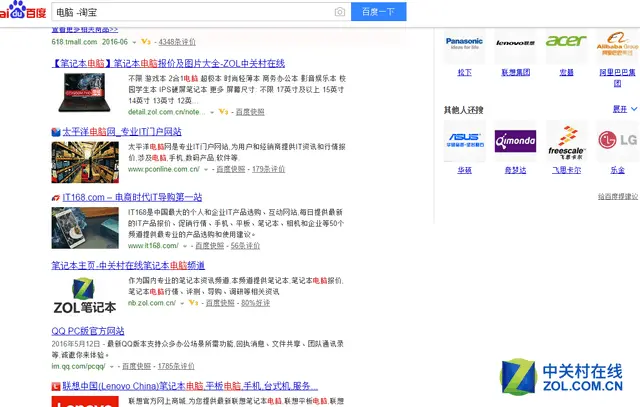
Task: Open dropdown arrow after www.pconline.com.cn
Action: click(206, 169)
